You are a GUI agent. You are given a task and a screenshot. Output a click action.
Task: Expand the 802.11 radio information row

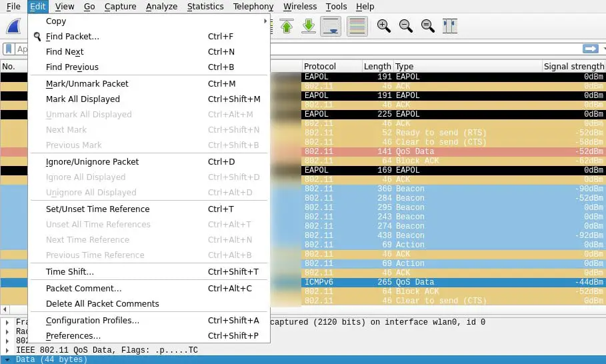click(7, 341)
